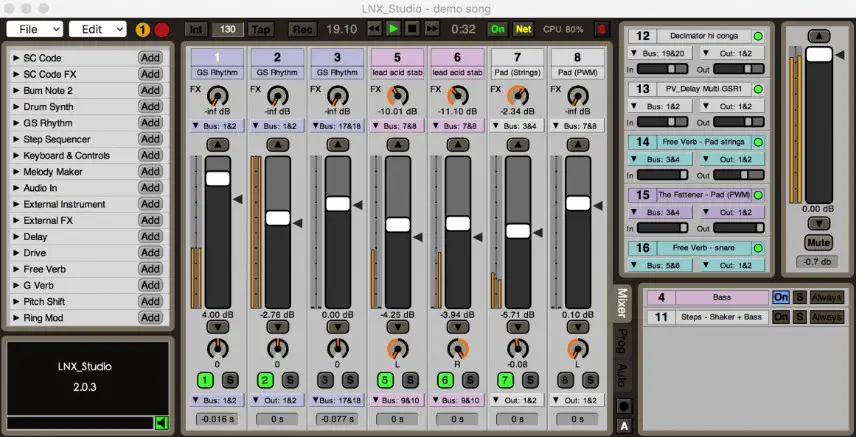Click the Rec button

click(x=302, y=29)
